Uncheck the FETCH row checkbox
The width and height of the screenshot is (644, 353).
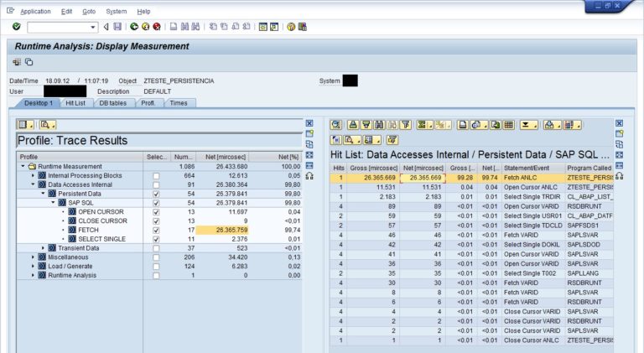click(156, 229)
